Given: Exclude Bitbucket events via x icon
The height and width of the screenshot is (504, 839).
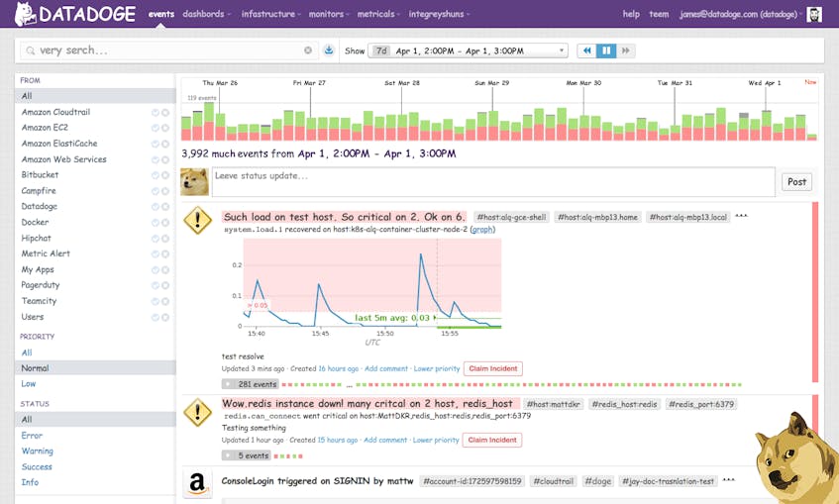Looking at the screenshot, I should pyautogui.click(x=165, y=175).
